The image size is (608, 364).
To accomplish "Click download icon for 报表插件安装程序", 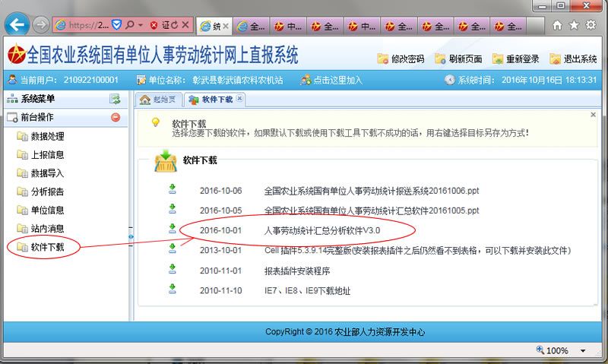I will [x=173, y=269].
